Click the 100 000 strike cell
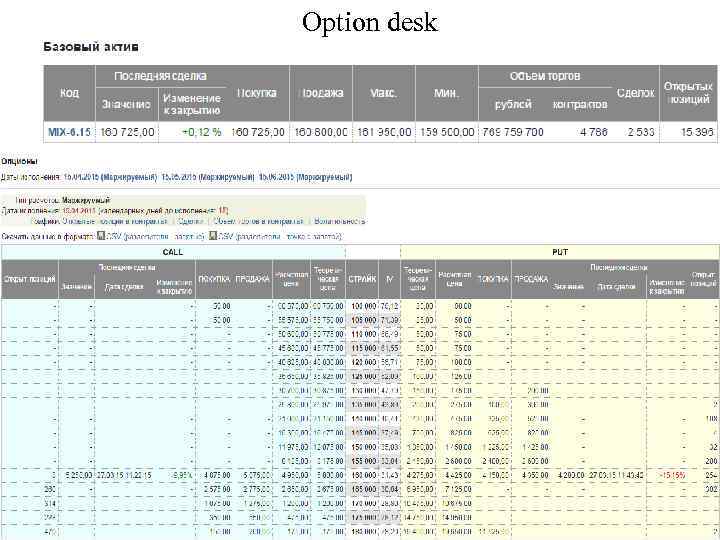The width and height of the screenshot is (720, 540). click(x=364, y=306)
